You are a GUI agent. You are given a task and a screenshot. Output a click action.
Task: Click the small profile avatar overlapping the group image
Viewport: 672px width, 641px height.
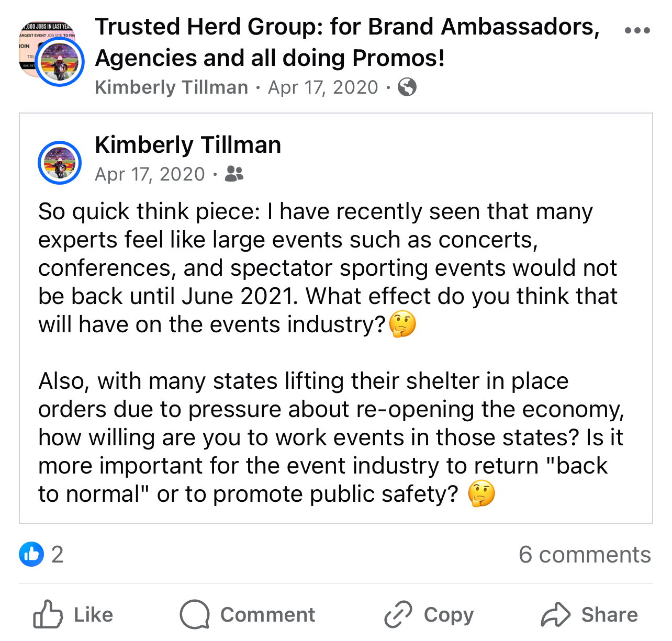[x=60, y=62]
